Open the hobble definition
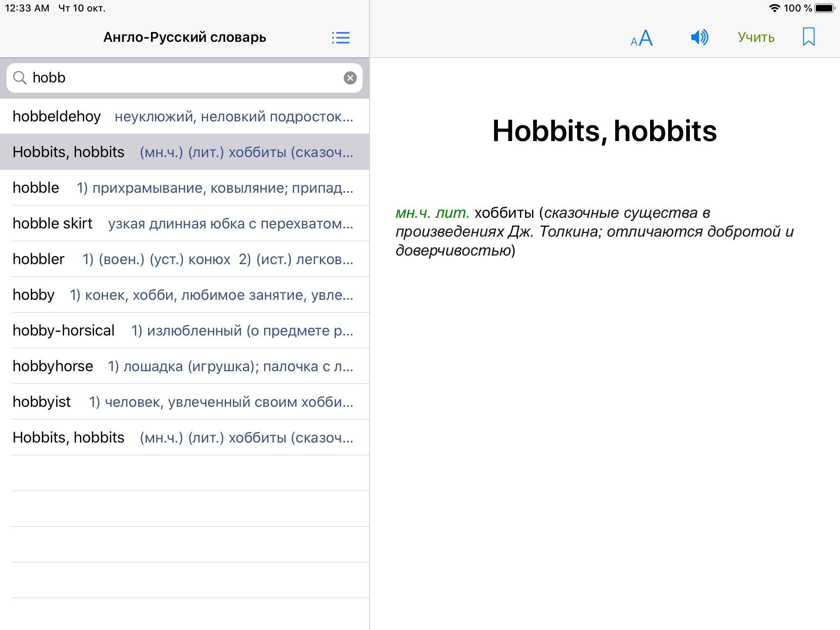This screenshot has height=630, width=840. (185, 188)
